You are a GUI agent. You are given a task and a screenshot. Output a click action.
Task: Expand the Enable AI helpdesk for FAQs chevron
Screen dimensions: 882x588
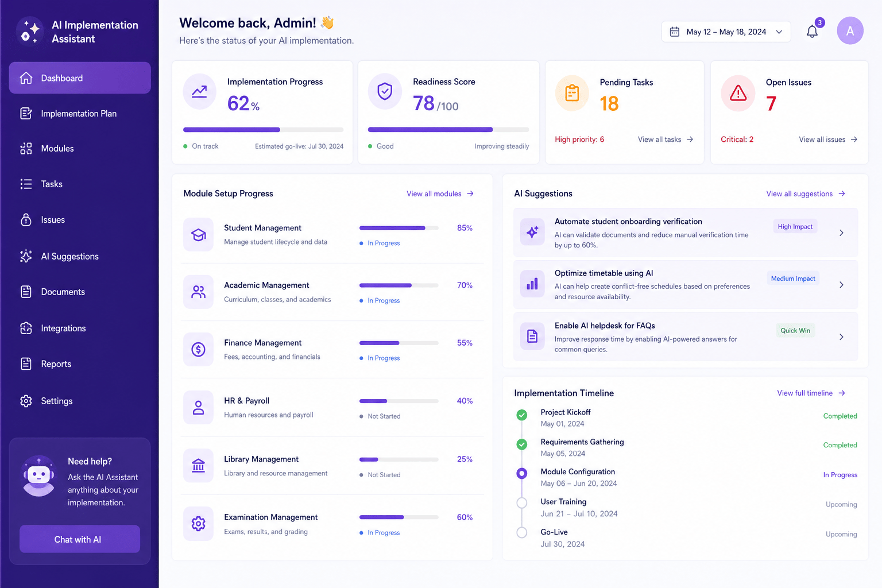841,337
